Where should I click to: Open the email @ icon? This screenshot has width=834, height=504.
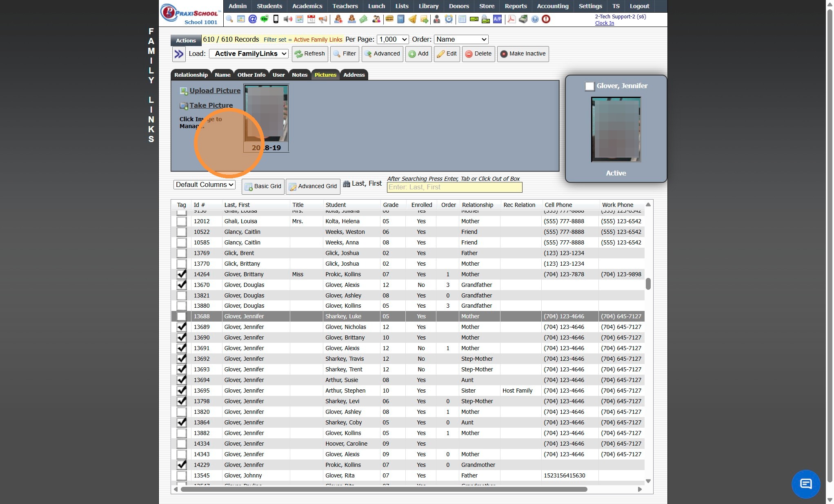253,19
